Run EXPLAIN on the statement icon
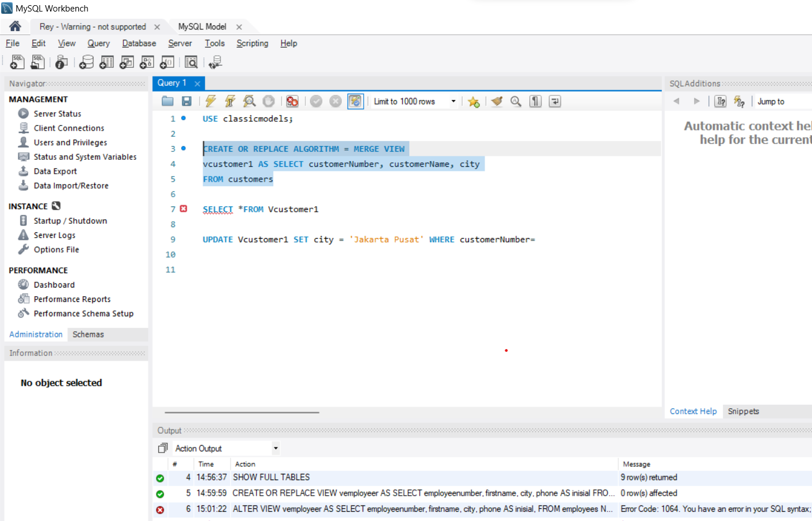Viewport: 812px width, 521px height. (x=249, y=101)
